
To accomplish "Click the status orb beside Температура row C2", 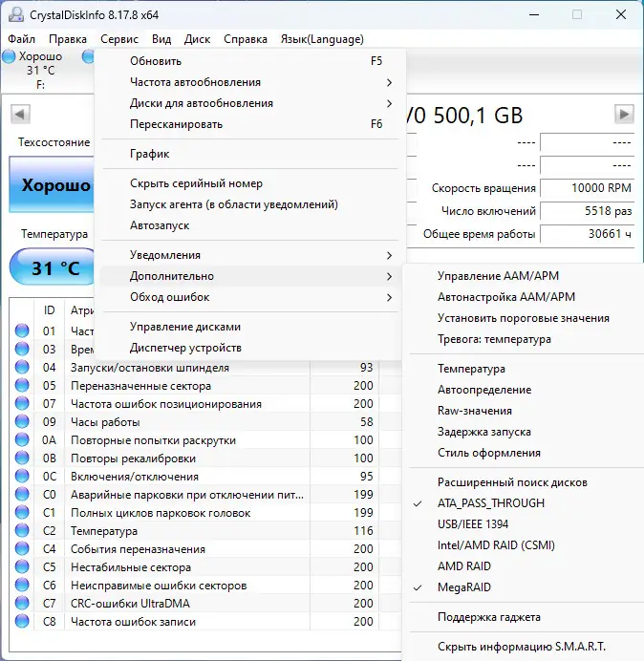I will point(22,531).
